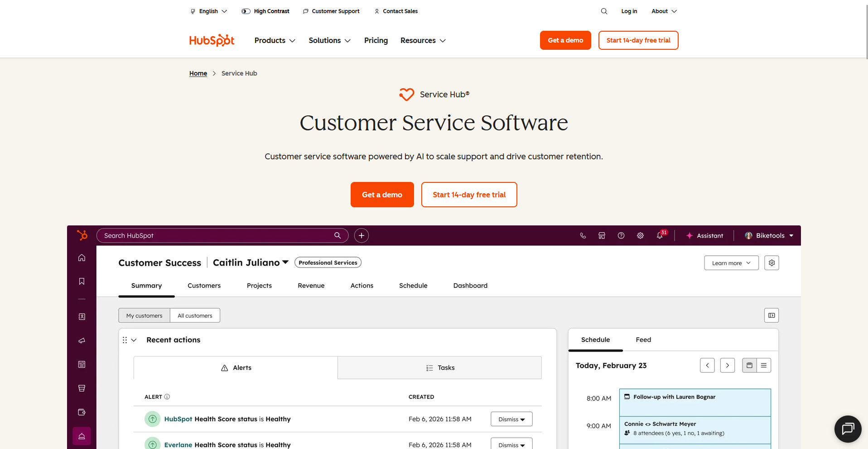Open the Dashboard tab
Viewport: 868px width, 449px height.
point(470,286)
